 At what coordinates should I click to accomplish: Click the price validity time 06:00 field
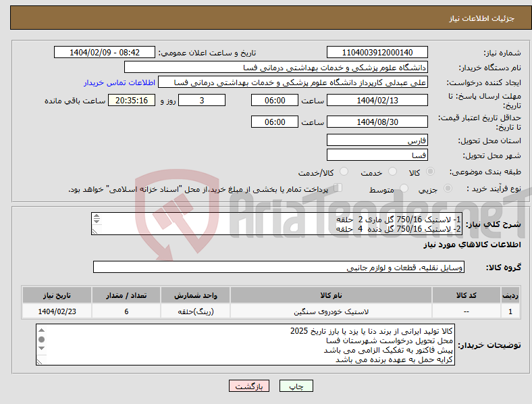click(x=275, y=122)
